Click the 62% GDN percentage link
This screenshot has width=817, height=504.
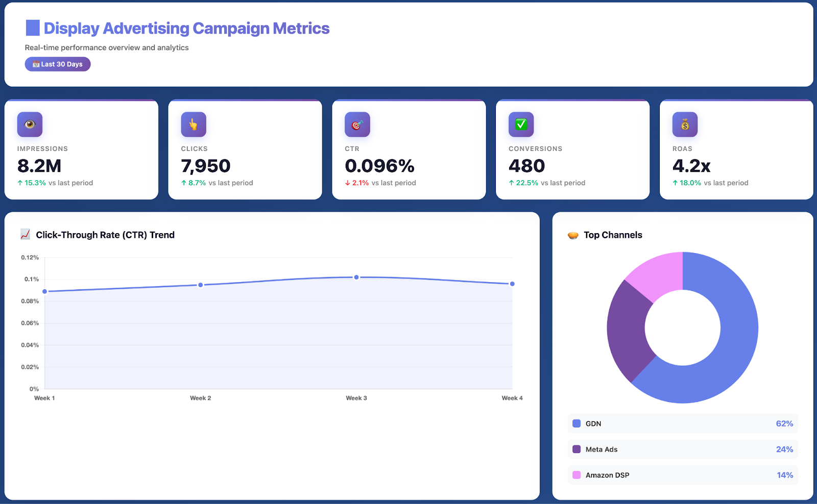point(784,423)
